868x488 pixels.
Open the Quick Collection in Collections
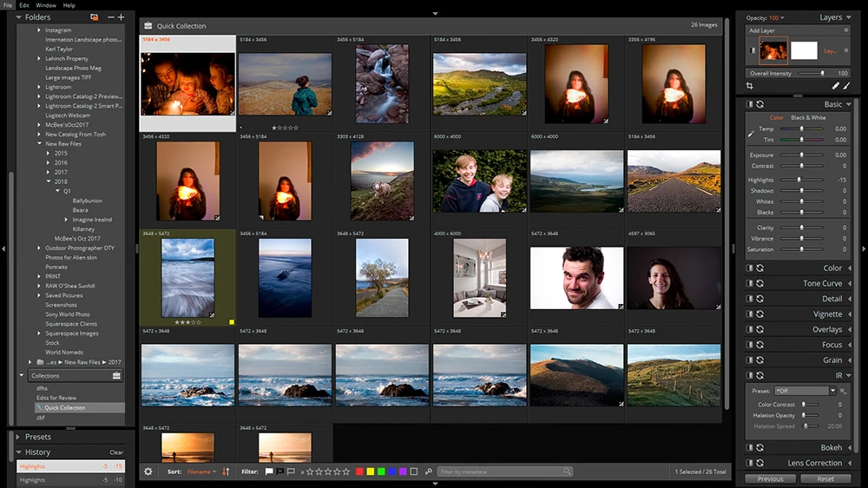(x=80, y=408)
